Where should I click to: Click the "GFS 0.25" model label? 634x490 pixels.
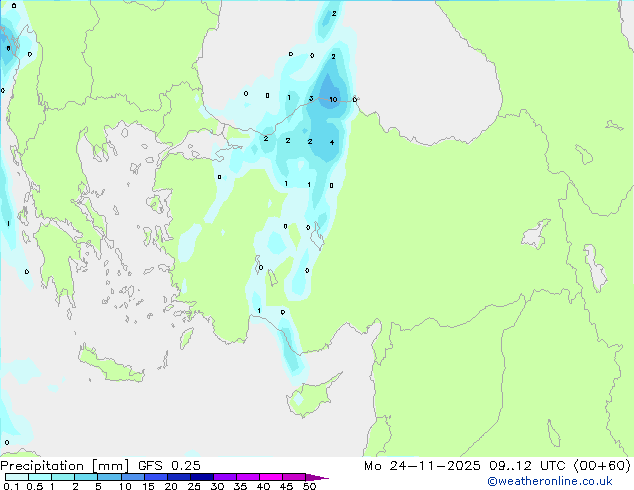pos(169,466)
